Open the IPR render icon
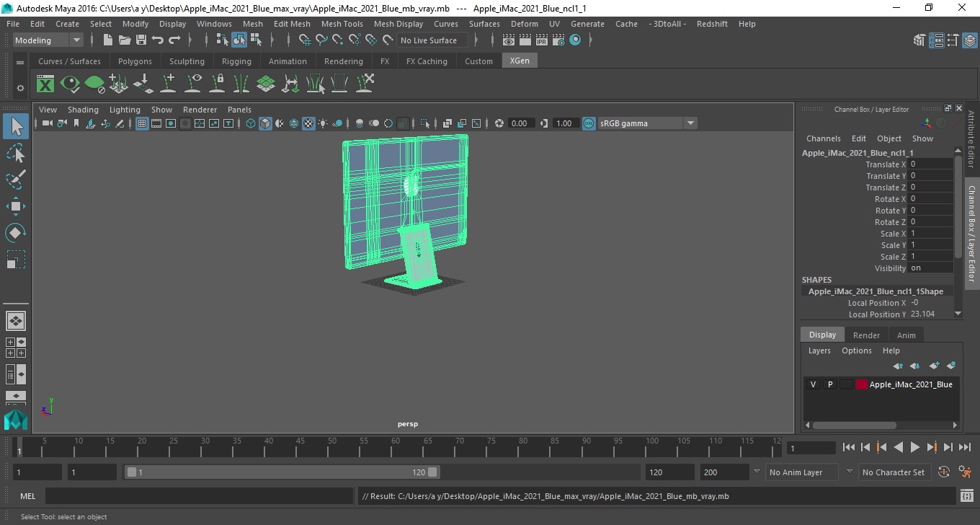This screenshot has height=525, width=980. pos(542,40)
